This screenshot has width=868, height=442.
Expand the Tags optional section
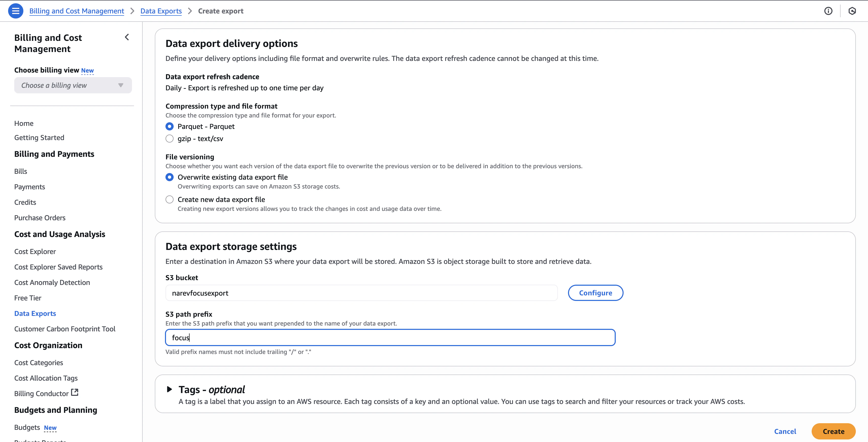click(170, 389)
